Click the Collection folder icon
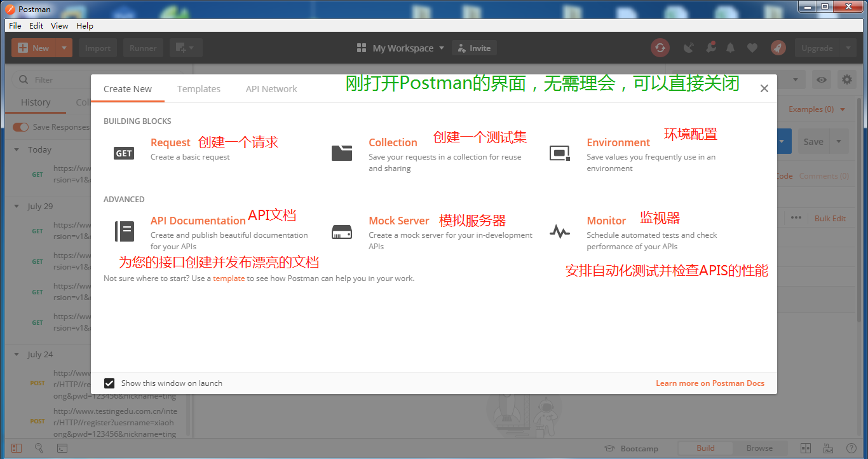The width and height of the screenshot is (868, 459). click(x=342, y=153)
